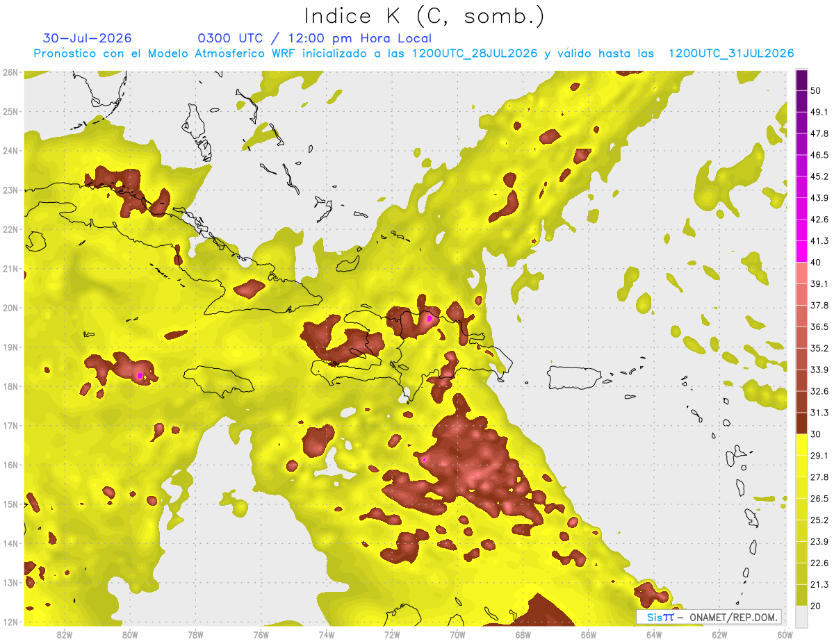834x644 pixels.
Task: Click the colorbar value "42.6"
Action: pyautogui.click(x=819, y=220)
